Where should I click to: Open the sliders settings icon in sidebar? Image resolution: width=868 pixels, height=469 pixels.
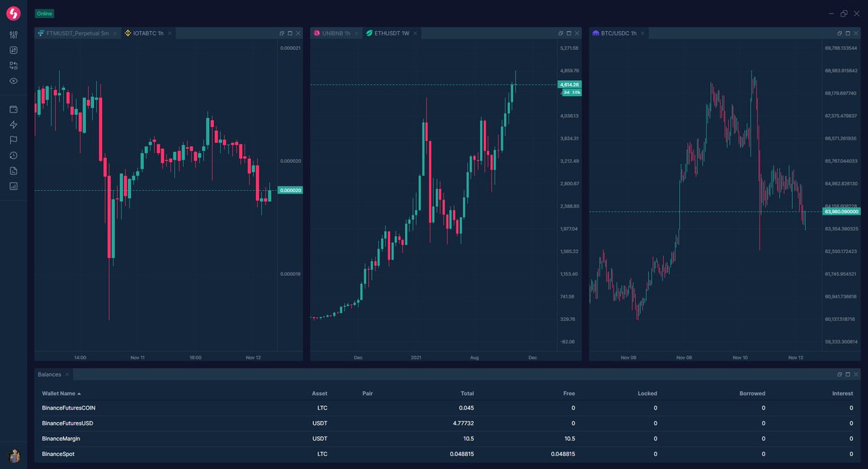[x=13, y=35]
